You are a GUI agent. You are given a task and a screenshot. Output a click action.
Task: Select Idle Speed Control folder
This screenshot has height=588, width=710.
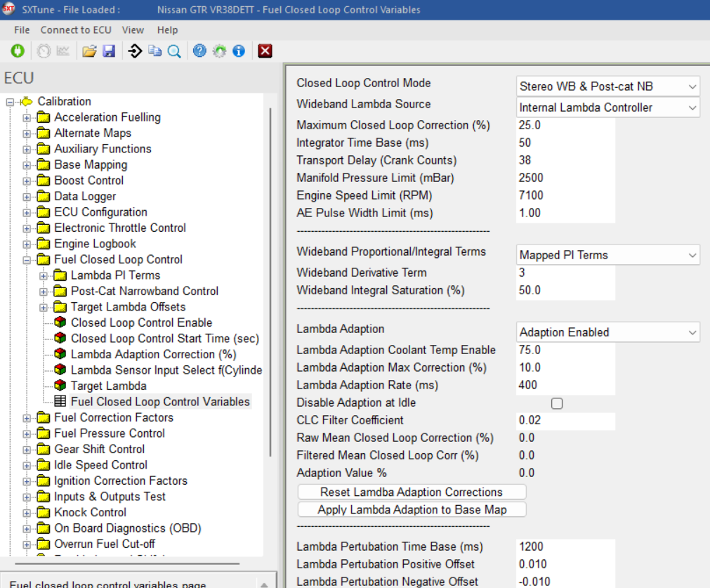coord(100,465)
